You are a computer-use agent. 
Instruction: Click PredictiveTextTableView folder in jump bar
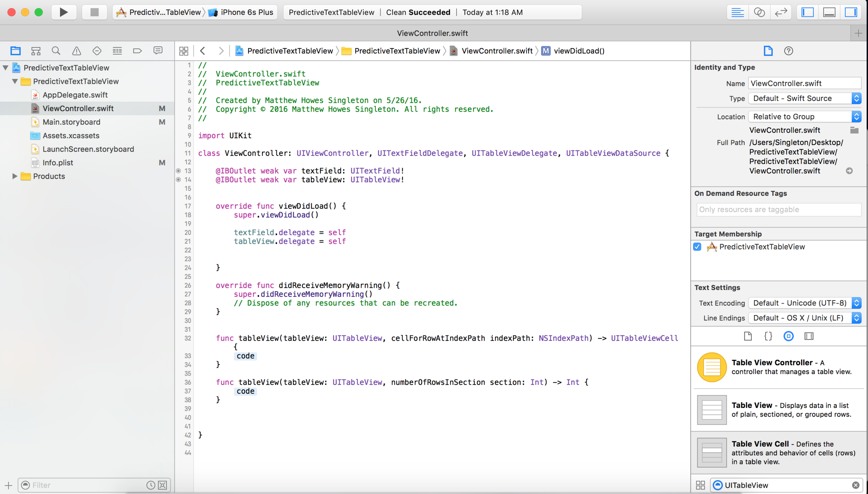[391, 51]
